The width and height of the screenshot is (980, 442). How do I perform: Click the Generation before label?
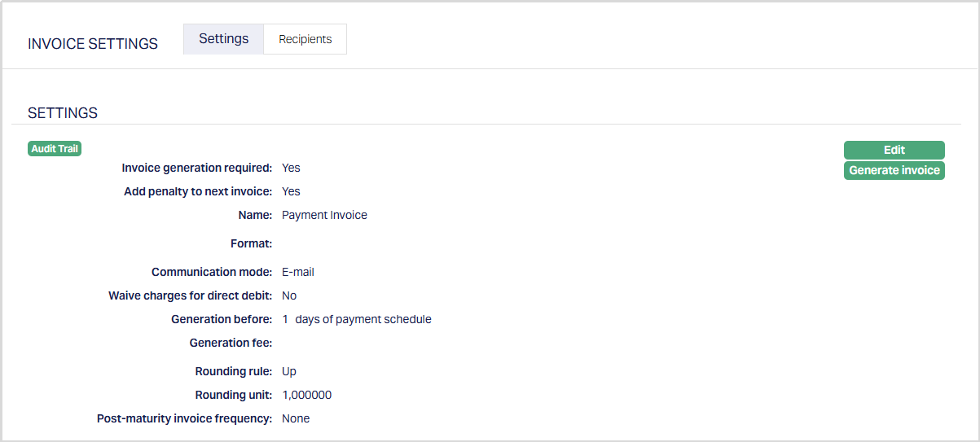(222, 319)
